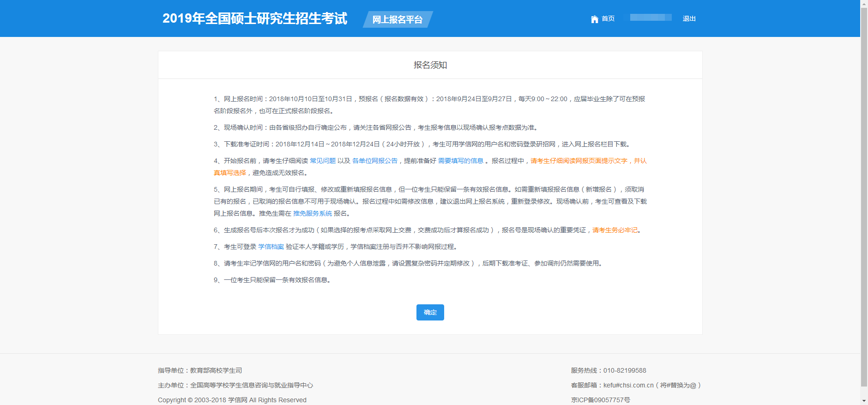Open the 推免服务系统 link

click(x=313, y=213)
